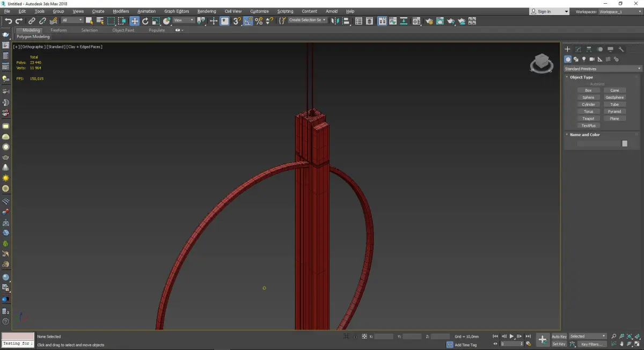644x350 pixels.
Task: Toggle the Angle Snap button
Action: click(248, 21)
